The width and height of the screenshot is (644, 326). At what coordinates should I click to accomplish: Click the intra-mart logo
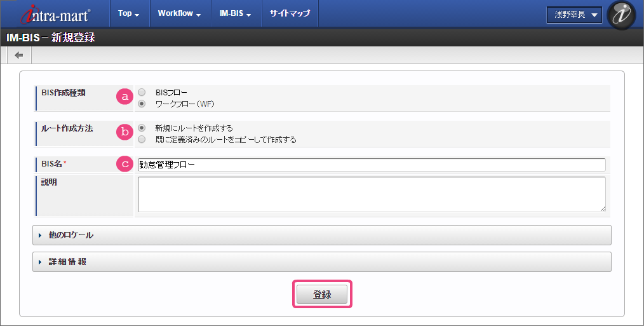pos(55,14)
